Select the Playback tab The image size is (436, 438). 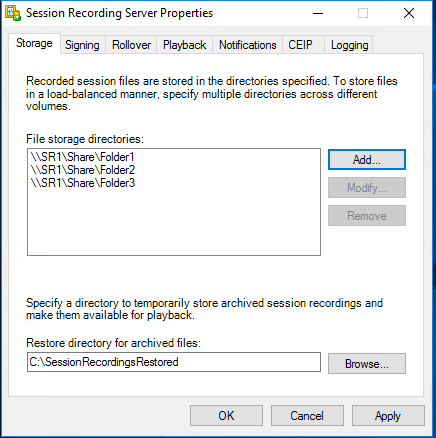(185, 45)
